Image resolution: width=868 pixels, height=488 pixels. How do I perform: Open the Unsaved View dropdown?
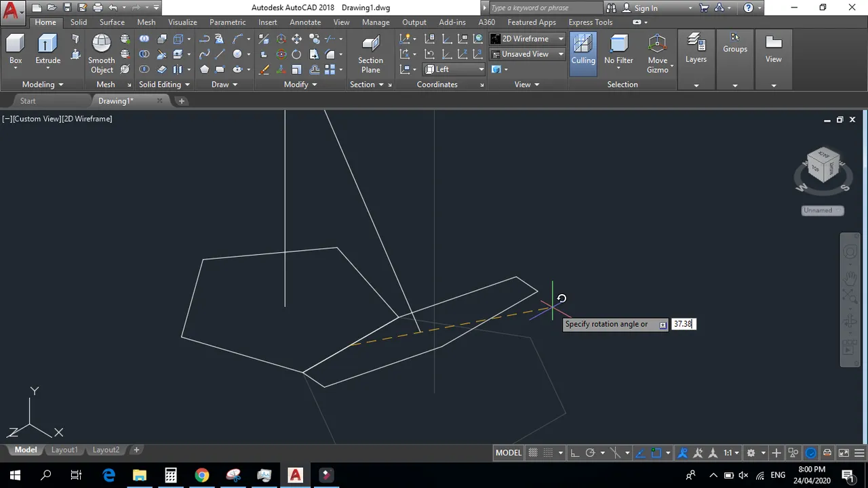pyautogui.click(x=528, y=54)
